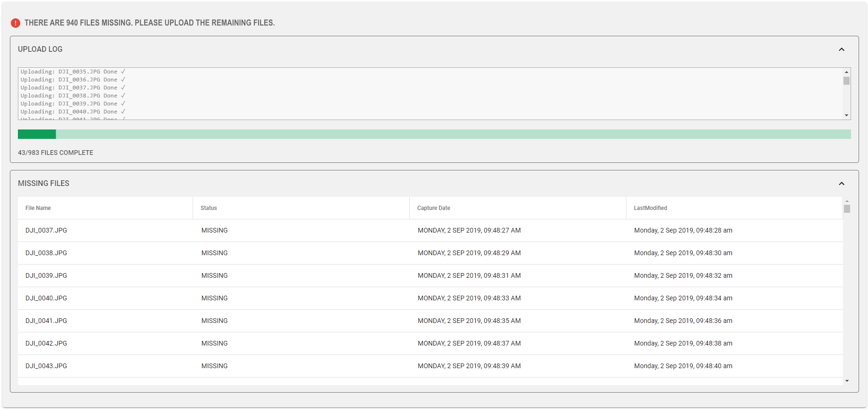Click the red error alert icon

[x=16, y=23]
